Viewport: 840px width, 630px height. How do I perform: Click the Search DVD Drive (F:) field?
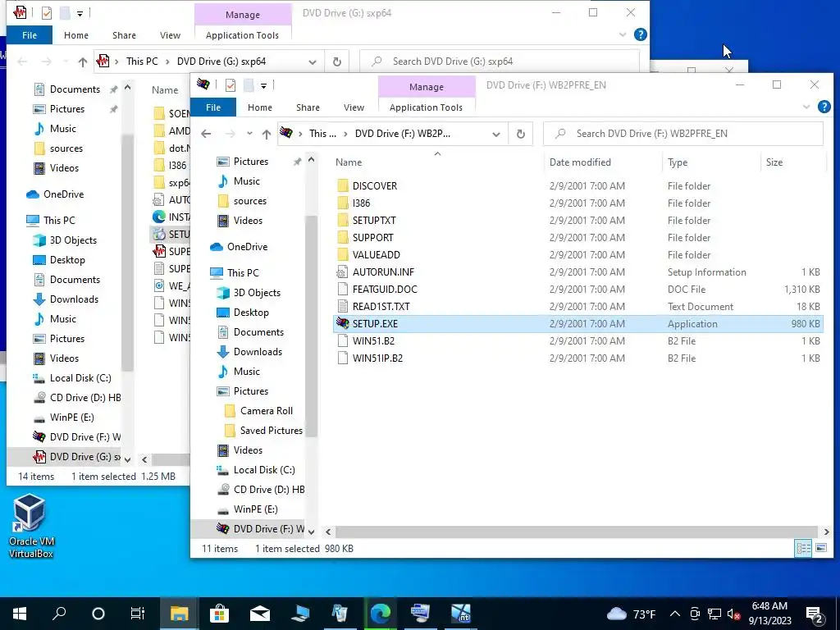click(683, 134)
